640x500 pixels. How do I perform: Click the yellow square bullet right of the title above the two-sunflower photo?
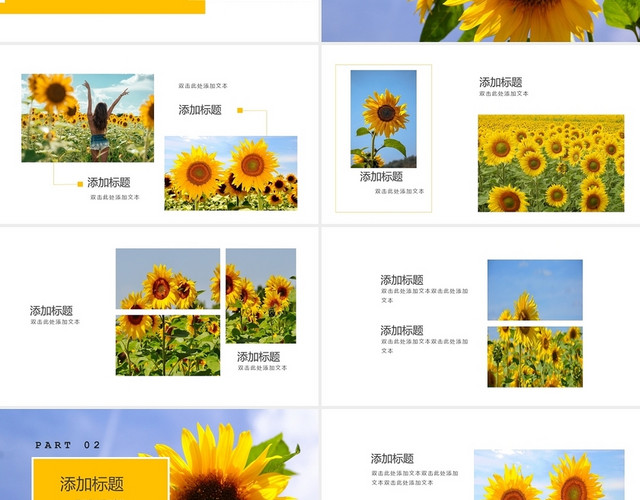(x=240, y=110)
